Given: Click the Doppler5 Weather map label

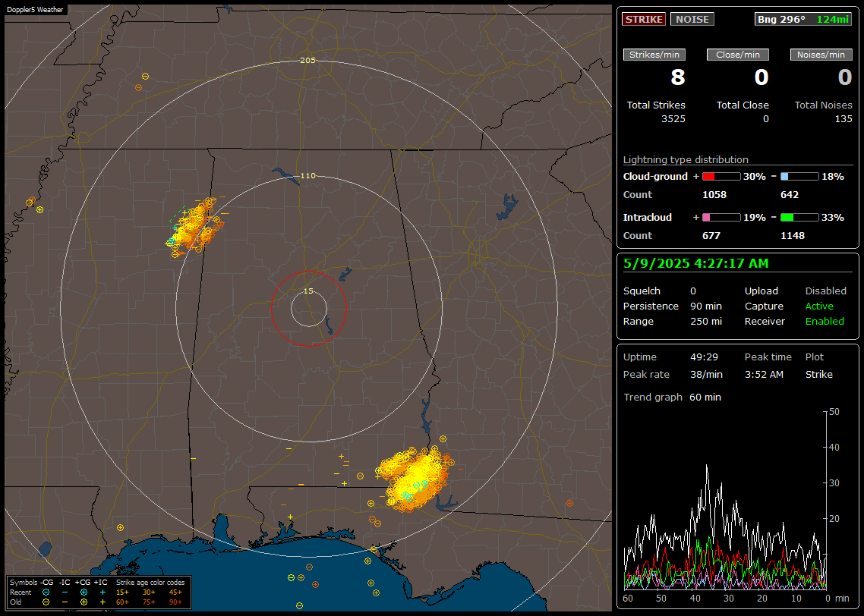Looking at the screenshot, I should (x=35, y=10).
